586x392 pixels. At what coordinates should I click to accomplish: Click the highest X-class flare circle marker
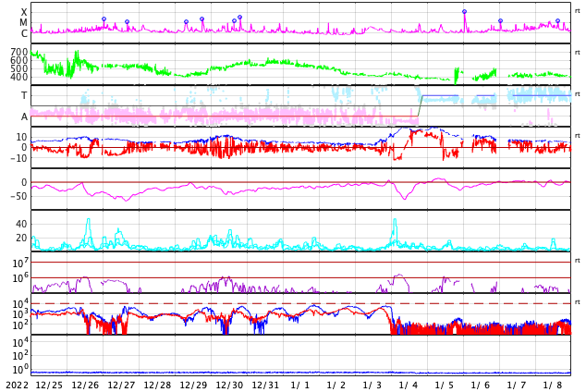pos(464,12)
